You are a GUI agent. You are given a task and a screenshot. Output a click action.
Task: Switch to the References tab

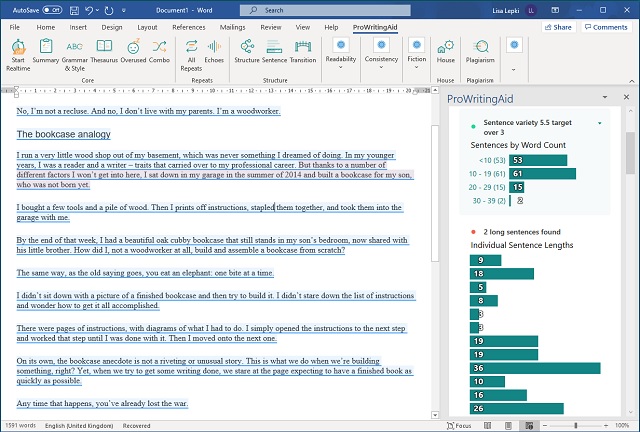[x=189, y=27]
